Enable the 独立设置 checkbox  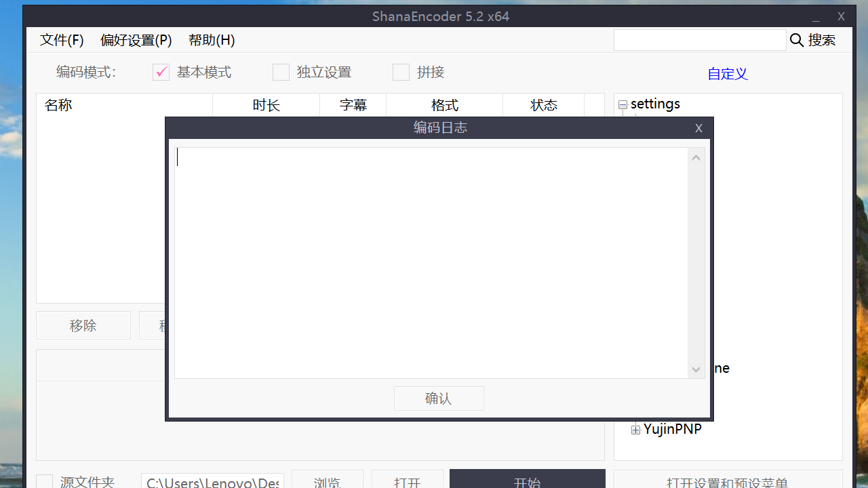tap(281, 72)
